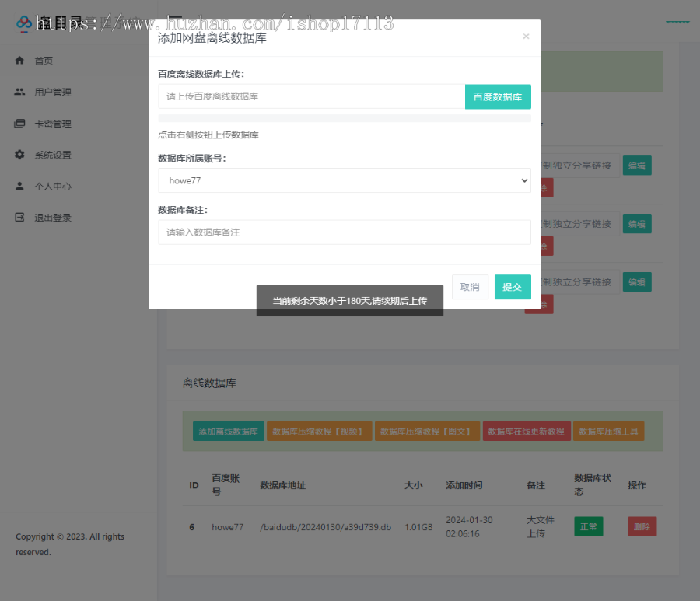Click the 2024-01-30 02:06:16 time cell

click(x=469, y=527)
